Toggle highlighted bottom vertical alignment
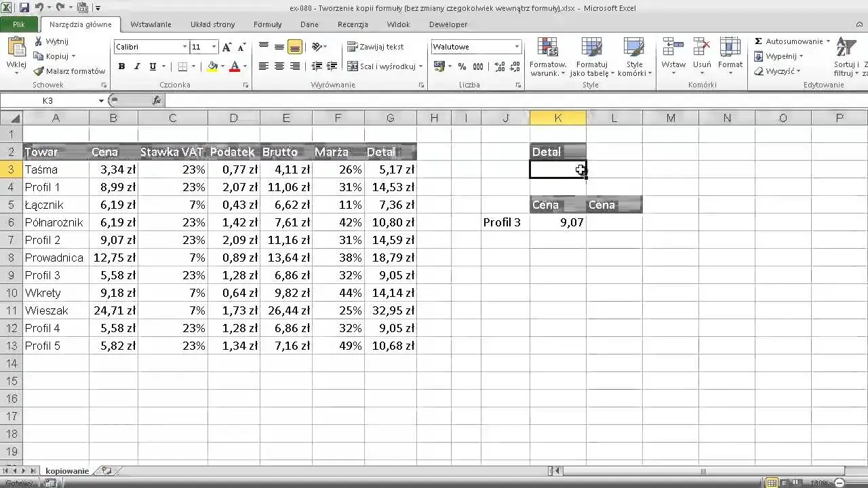The width and height of the screenshot is (868, 488). (294, 47)
